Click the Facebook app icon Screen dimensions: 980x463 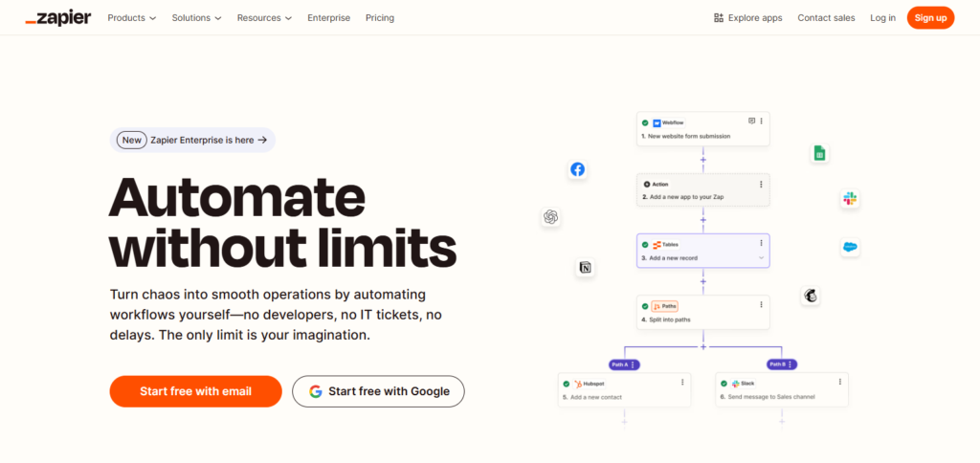point(577,169)
